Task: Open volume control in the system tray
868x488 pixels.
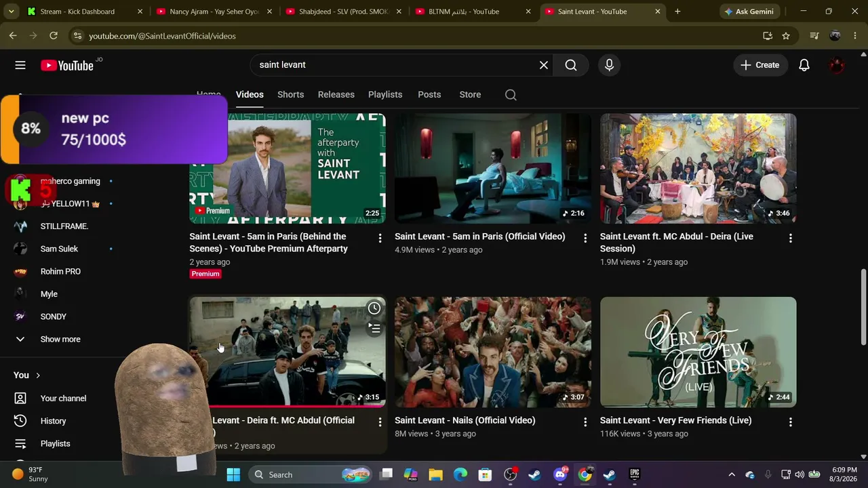Action: [x=800, y=474]
